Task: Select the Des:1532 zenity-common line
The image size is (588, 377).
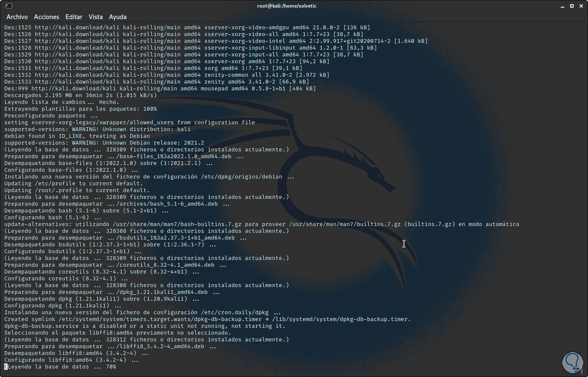Action: pos(167,75)
